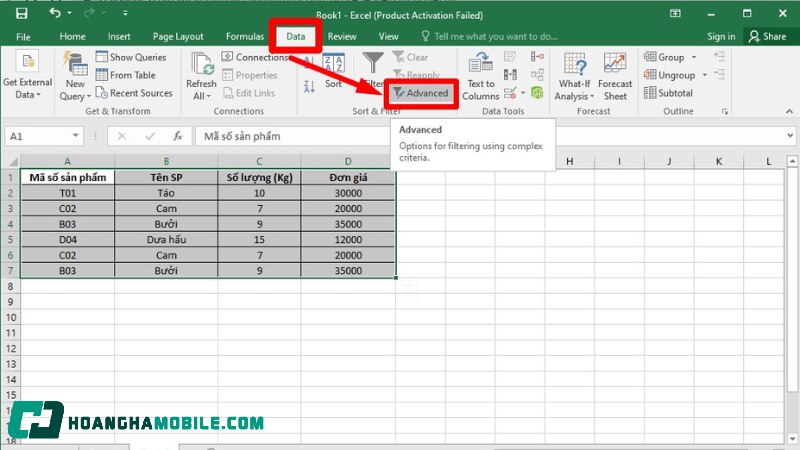Click the Subtotal button

[x=668, y=93]
